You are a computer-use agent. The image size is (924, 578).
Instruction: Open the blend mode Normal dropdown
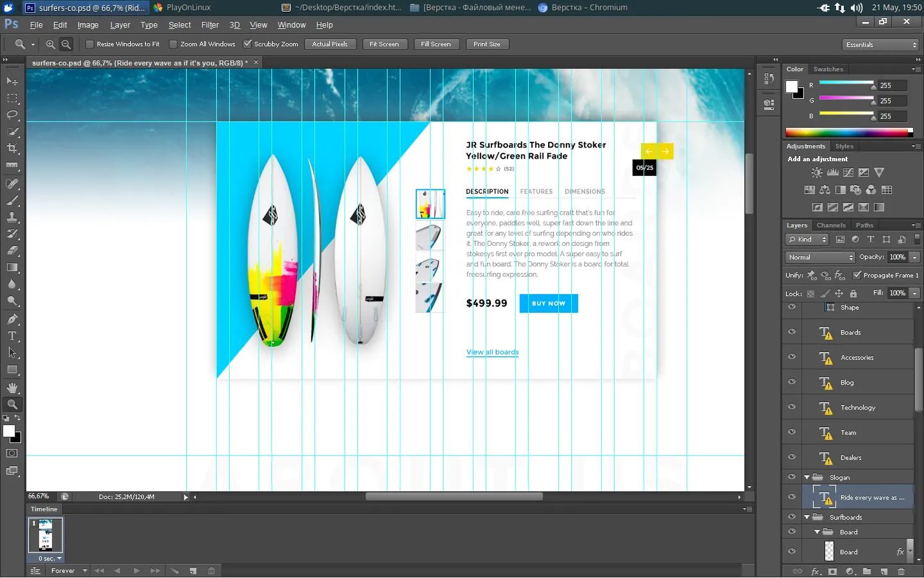821,257
